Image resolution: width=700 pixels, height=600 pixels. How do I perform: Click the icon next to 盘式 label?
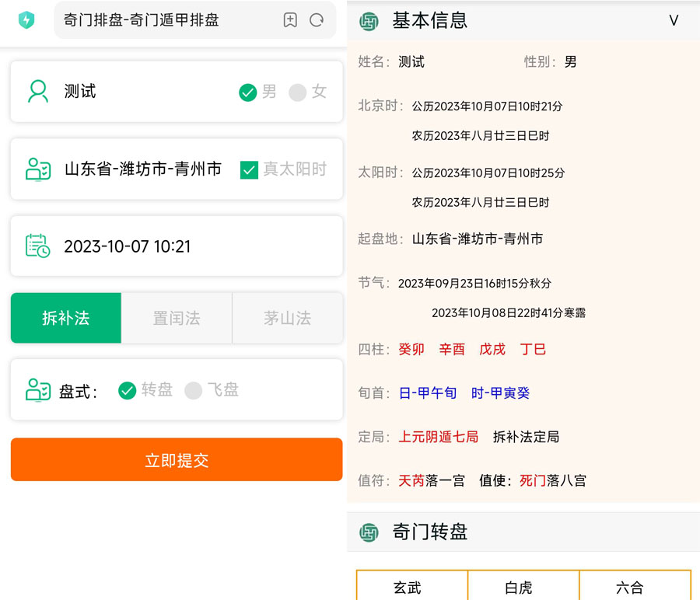click(x=37, y=391)
